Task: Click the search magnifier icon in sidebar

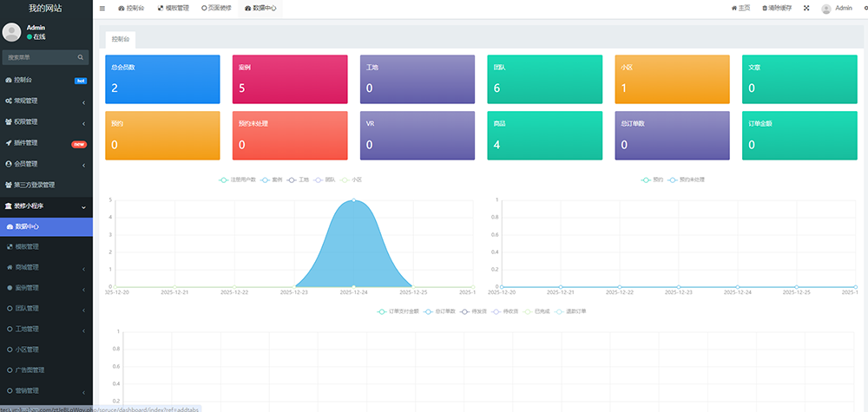Action: pyautogui.click(x=81, y=57)
